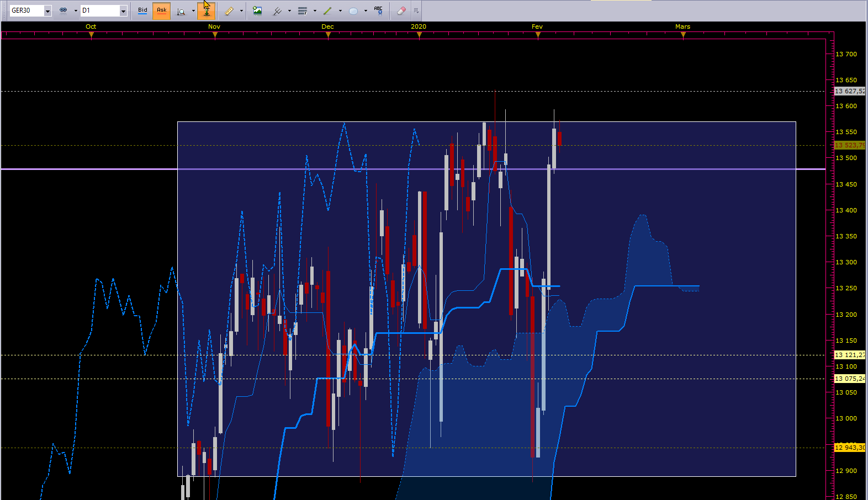Open the D1 timeframe dropdown arrow

(x=123, y=11)
